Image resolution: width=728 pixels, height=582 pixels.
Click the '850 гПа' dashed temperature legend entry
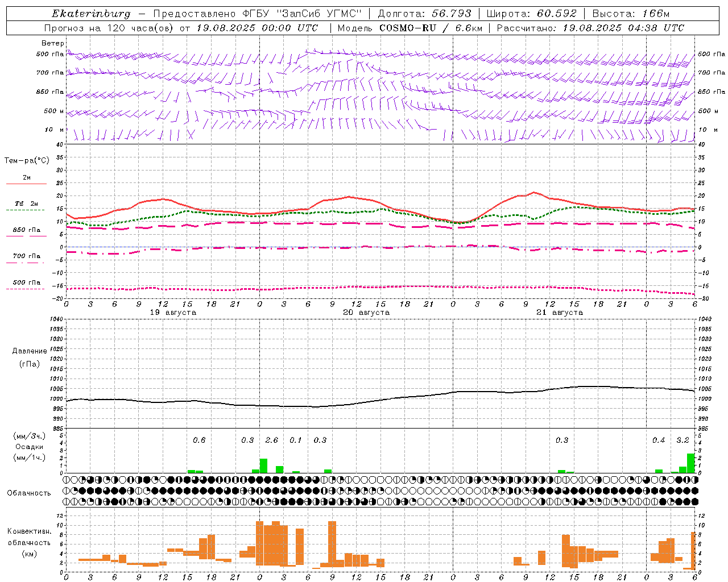[26, 230]
